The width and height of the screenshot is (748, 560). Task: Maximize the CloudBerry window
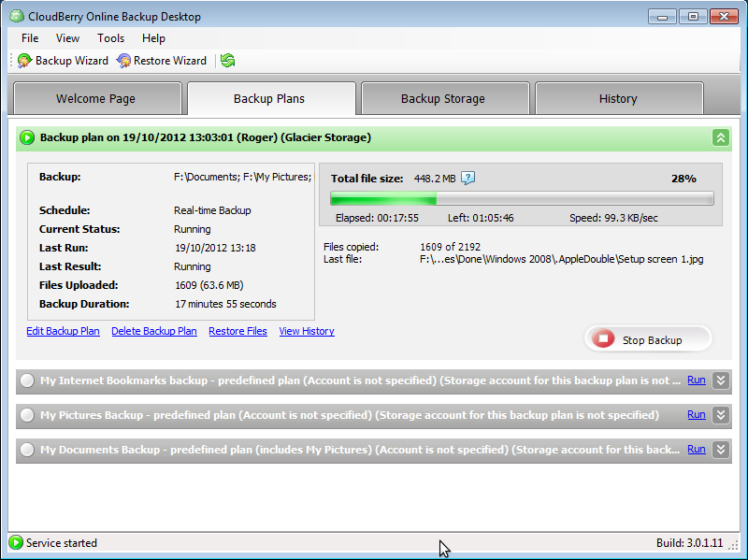tap(693, 17)
